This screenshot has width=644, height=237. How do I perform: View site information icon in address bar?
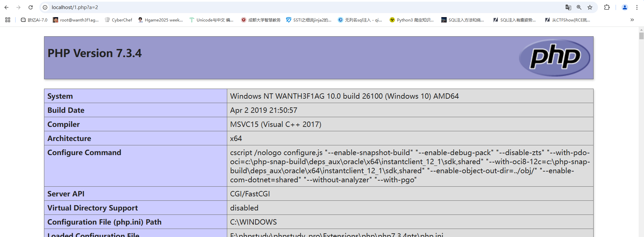pyautogui.click(x=45, y=7)
